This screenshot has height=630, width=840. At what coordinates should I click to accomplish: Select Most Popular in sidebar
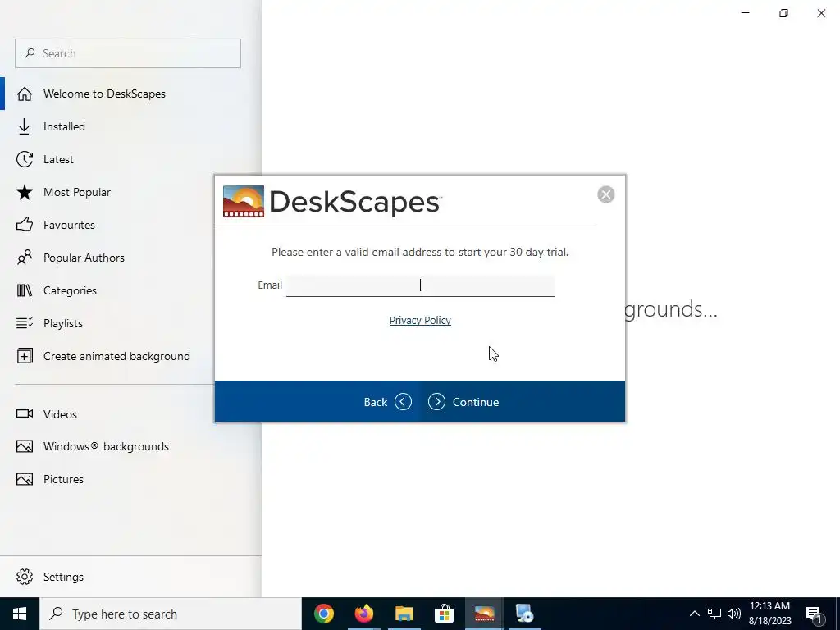77,192
